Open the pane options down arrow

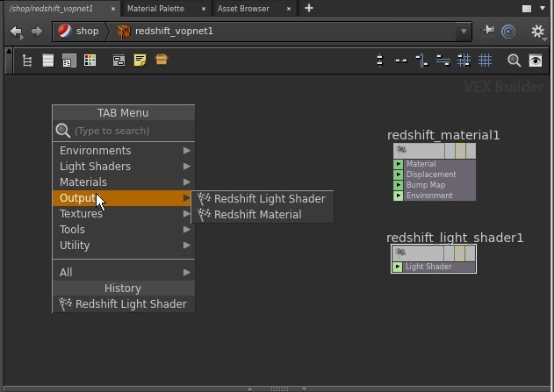(543, 8)
